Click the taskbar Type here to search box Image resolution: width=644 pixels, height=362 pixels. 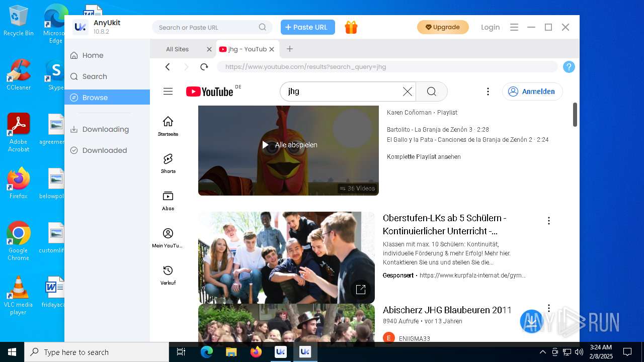tap(97, 352)
